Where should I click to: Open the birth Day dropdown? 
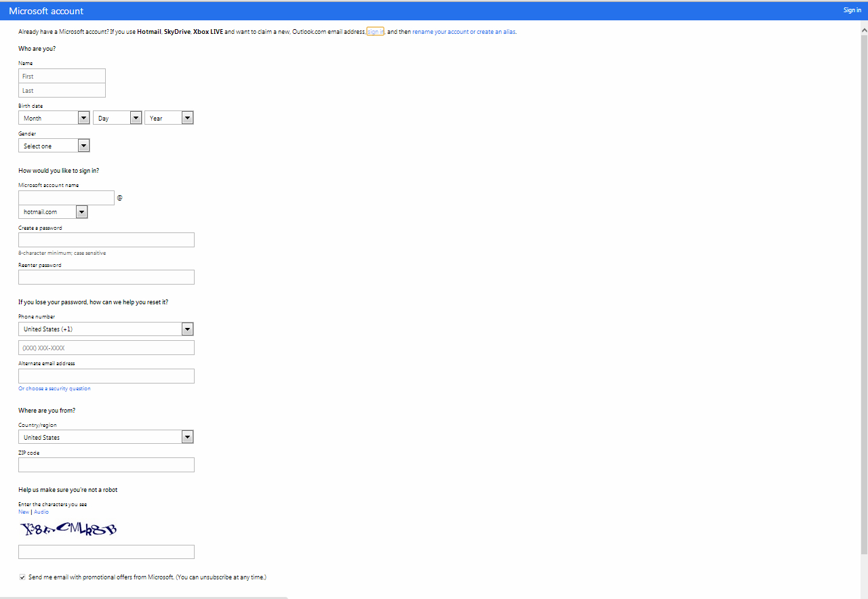click(x=117, y=118)
